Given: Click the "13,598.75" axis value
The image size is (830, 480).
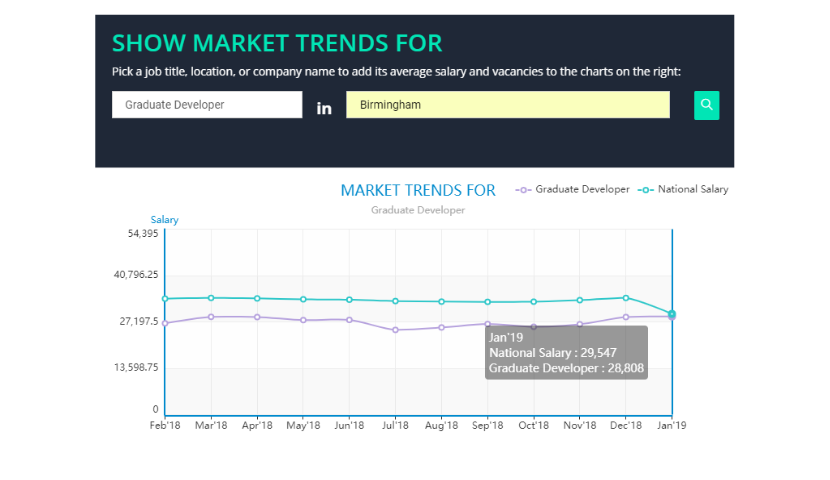Looking at the screenshot, I should (136, 367).
